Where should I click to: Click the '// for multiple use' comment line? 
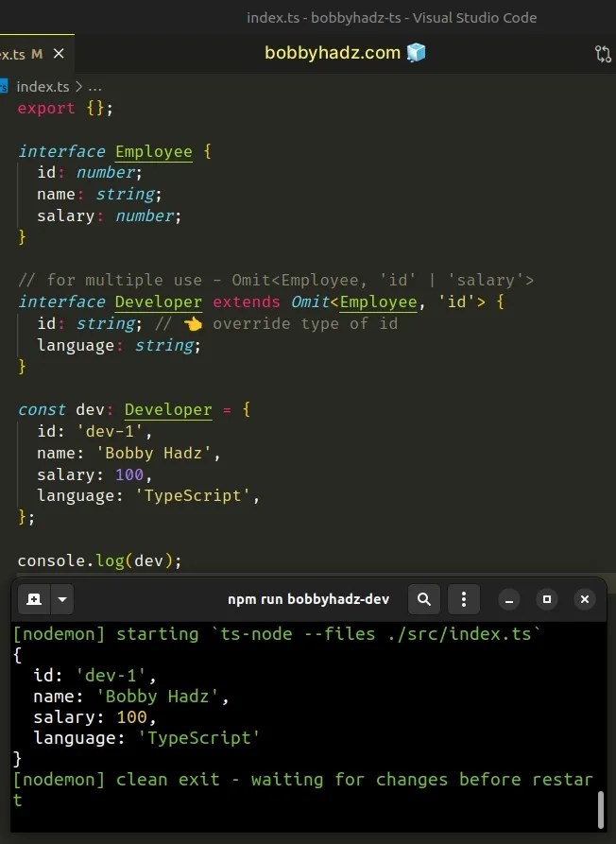pyautogui.click(x=276, y=281)
